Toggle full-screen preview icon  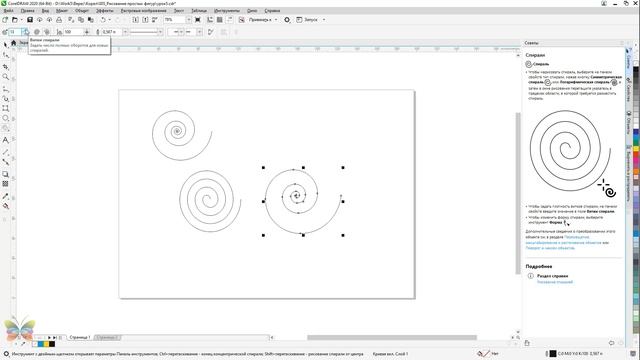198,20
